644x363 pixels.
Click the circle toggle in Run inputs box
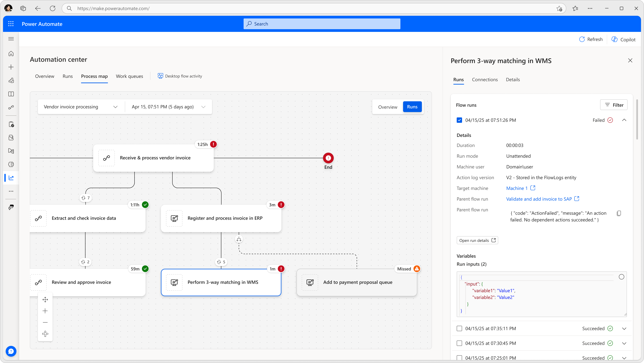point(622,277)
